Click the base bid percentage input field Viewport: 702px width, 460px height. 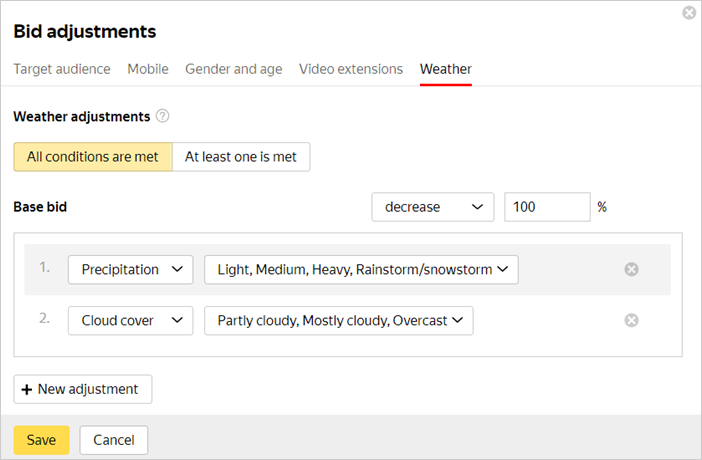pyautogui.click(x=546, y=207)
